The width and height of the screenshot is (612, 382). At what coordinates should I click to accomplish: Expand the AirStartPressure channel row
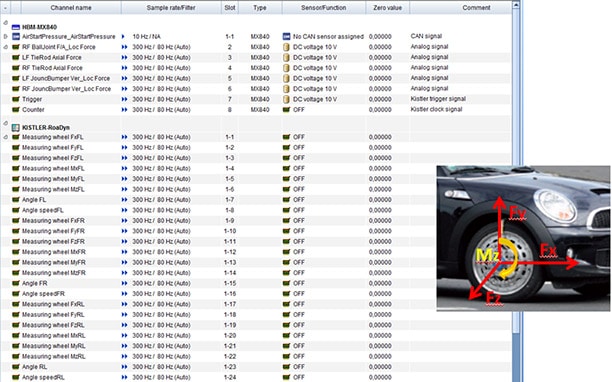coord(5,37)
